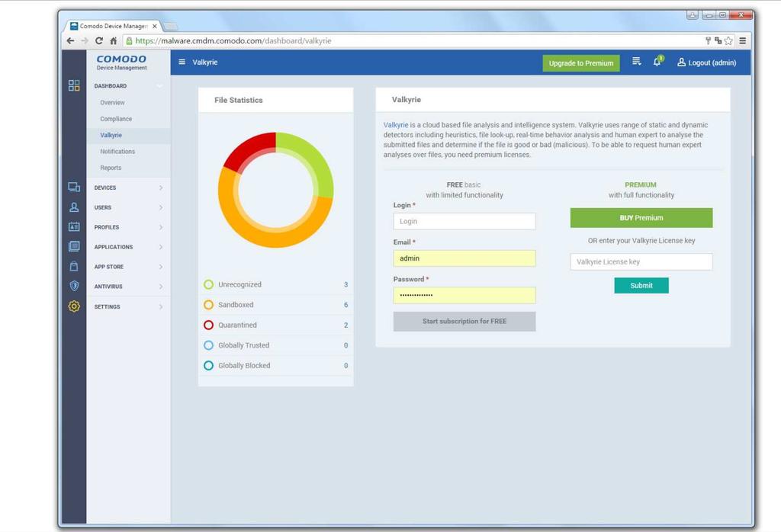Click the BUY Premium button
781x532 pixels.
[641, 218]
